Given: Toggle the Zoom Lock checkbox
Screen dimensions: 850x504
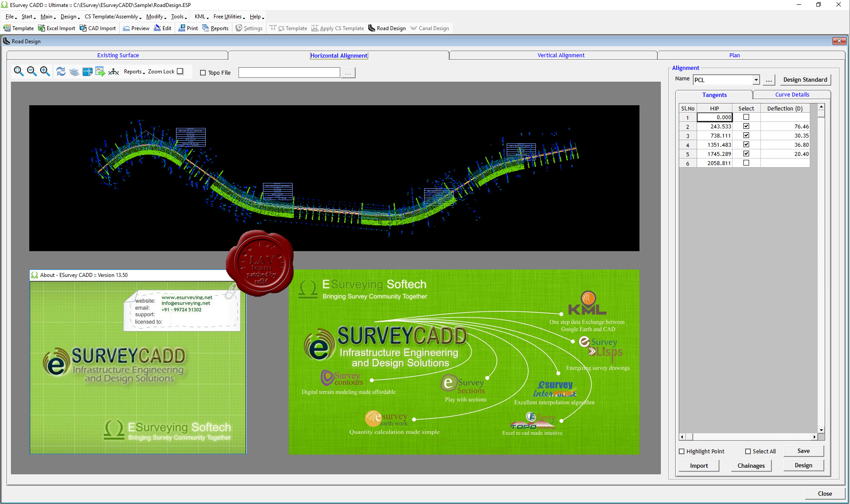Looking at the screenshot, I should click(x=180, y=71).
